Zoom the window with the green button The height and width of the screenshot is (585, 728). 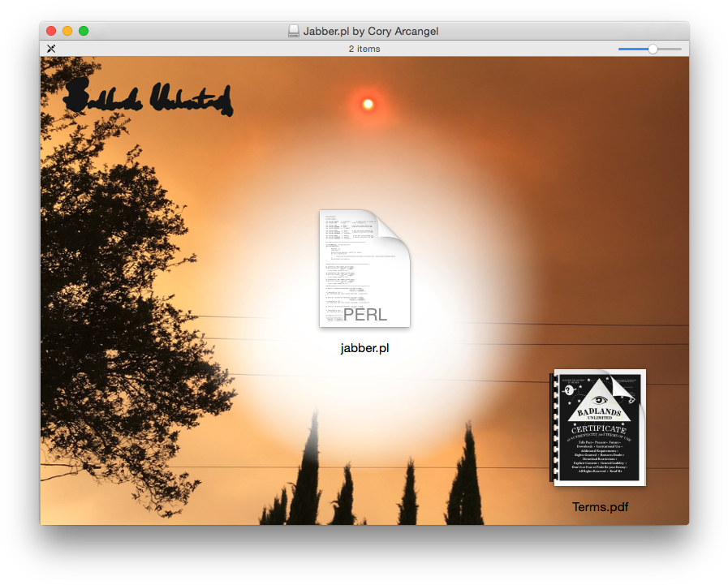84,31
